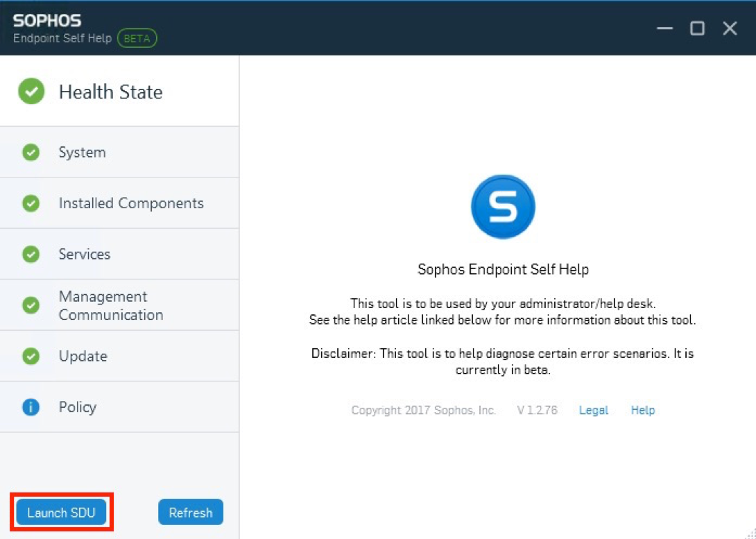This screenshot has width=756, height=539.
Task: Click the blue Sophos S logo
Action: click(503, 206)
